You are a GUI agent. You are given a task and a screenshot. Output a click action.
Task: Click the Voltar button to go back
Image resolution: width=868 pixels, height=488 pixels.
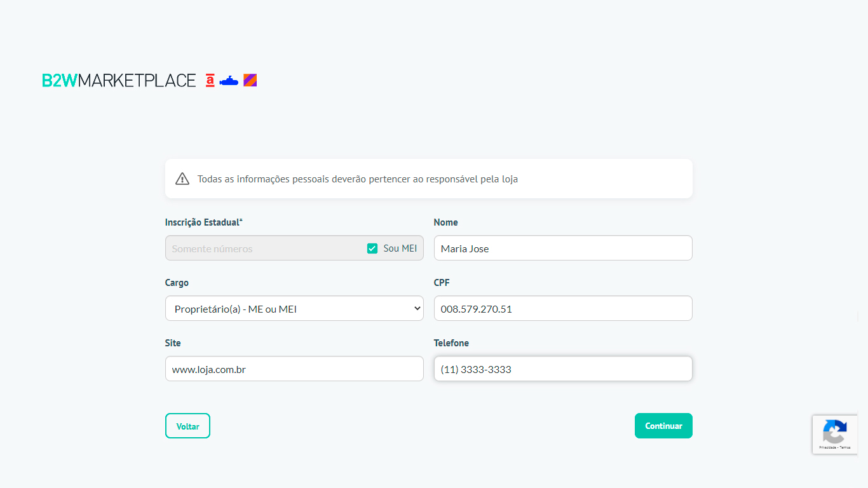[x=187, y=426]
